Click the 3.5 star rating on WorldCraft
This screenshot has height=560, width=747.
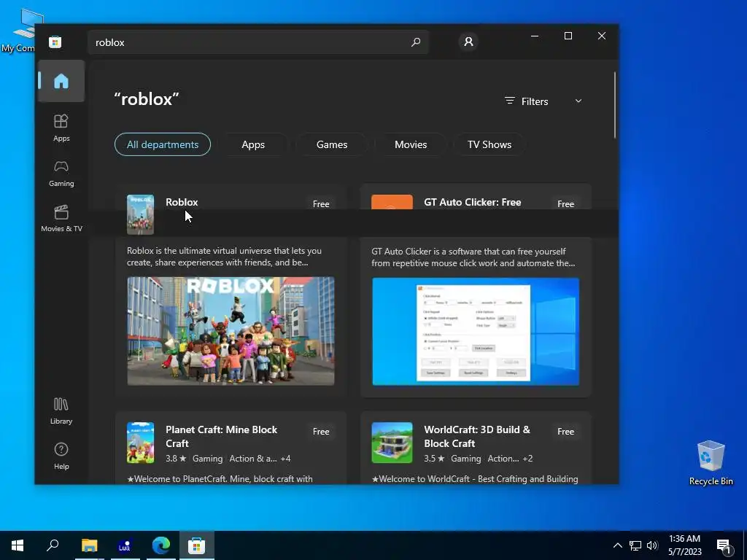click(434, 459)
